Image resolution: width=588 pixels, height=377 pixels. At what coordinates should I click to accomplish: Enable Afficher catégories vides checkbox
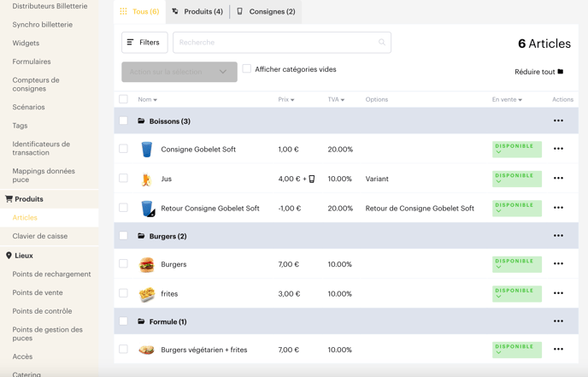click(x=247, y=69)
